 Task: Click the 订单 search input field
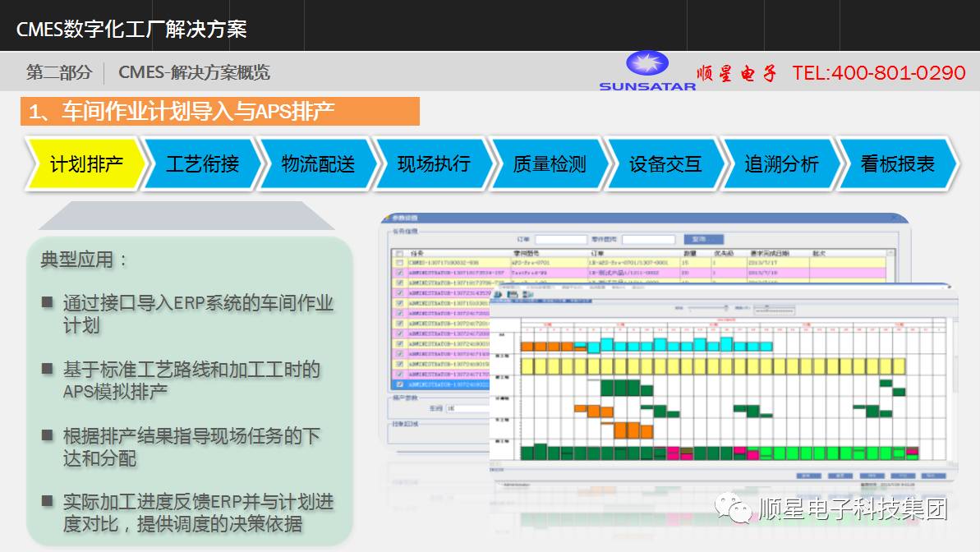click(560, 240)
